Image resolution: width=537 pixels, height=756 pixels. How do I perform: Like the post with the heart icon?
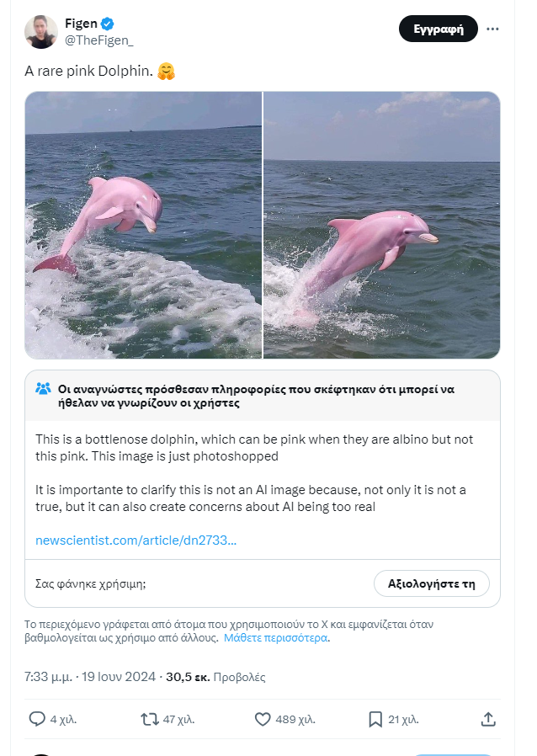(263, 719)
